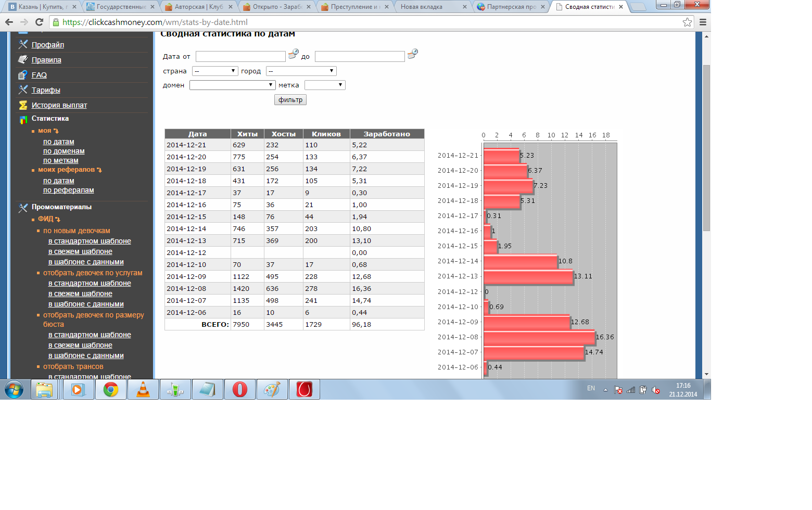Open 'по меткам' statistics link
The height and width of the screenshot is (510, 812).
click(x=61, y=160)
